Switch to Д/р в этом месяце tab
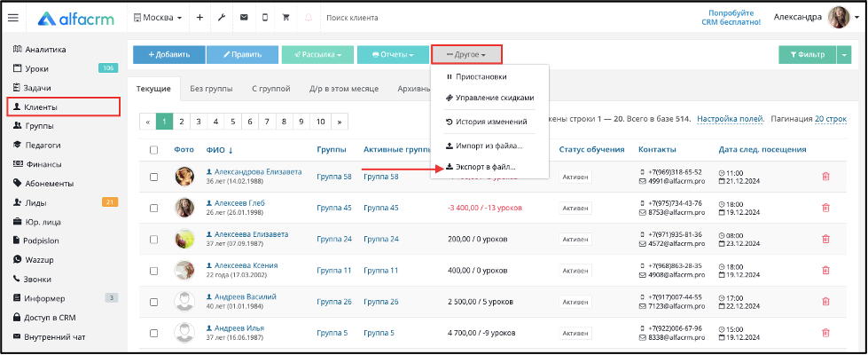 click(x=344, y=89)
